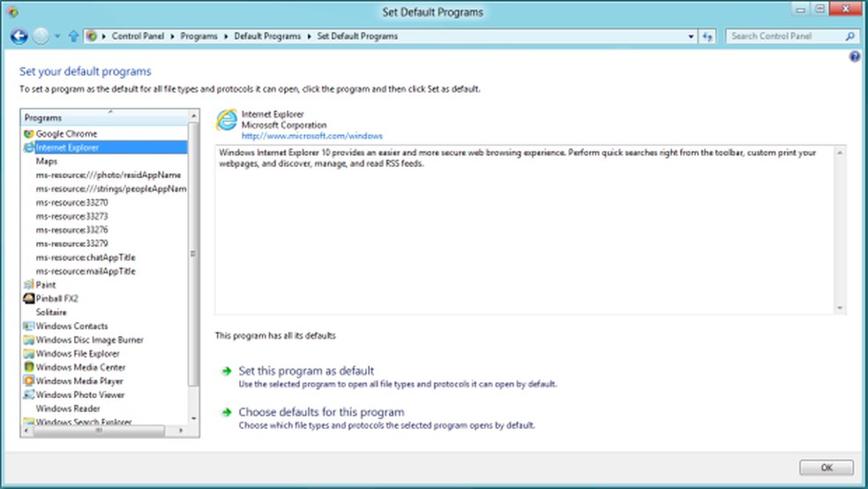Refresh the Control Panel page
Image resolution: width=868 pixels, height=489 pixels.
click(x=707, y=36)
